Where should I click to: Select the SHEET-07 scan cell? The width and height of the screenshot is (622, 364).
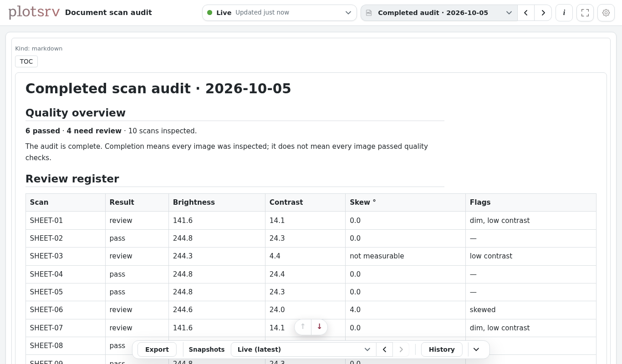pyautogui.click(x=66, y=328)
